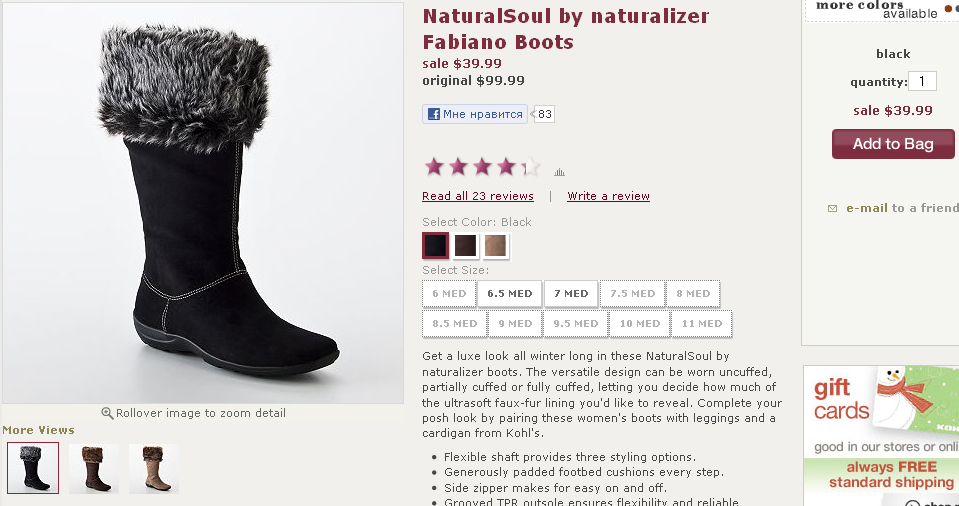Click the e-mail envelope icon
Screen dimensions: 959x506
(832, 209)
